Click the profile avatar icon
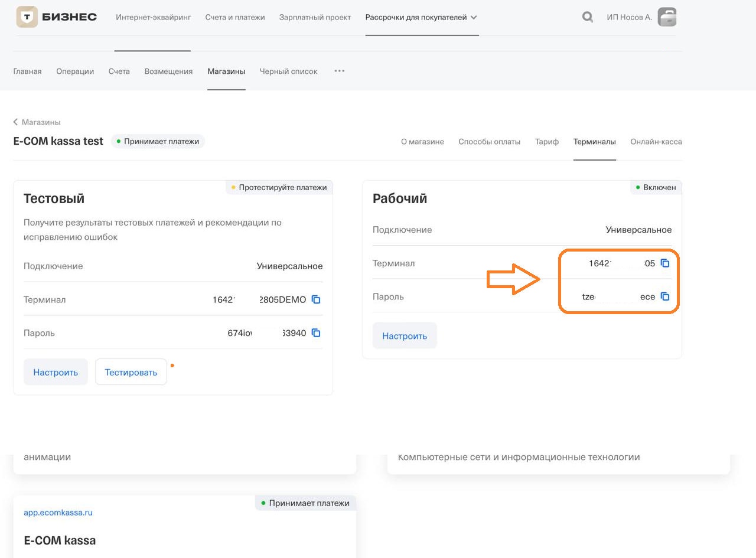Image resolution: width=756 pixels, height=558 pixels. (667, 17)
